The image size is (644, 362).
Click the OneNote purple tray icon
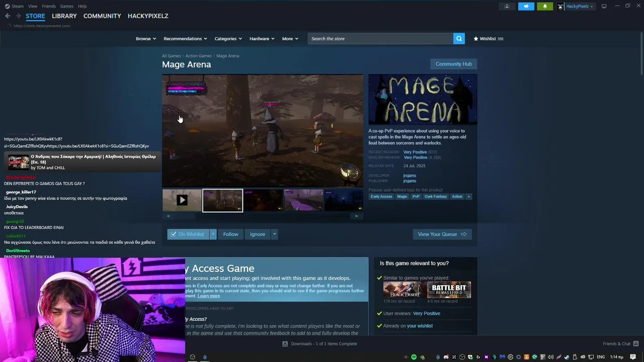tap(486, 357)
